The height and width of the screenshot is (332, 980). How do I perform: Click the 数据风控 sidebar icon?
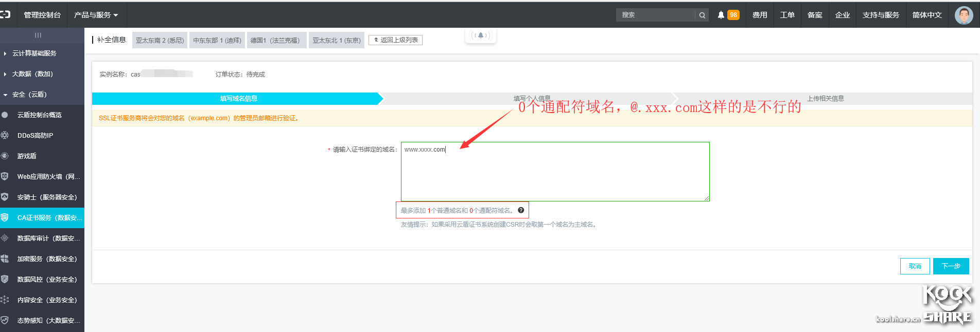[x=5, y=279]
